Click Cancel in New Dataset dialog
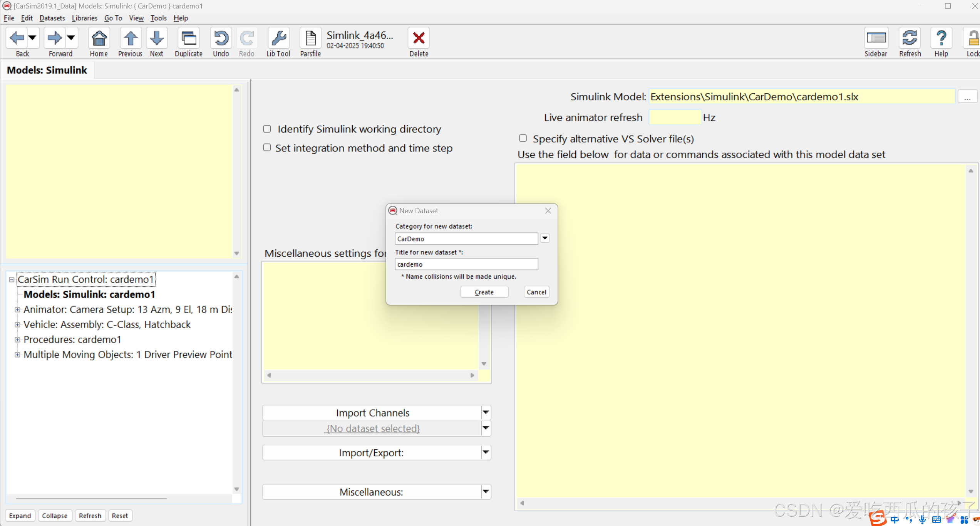 coord(536,292)
